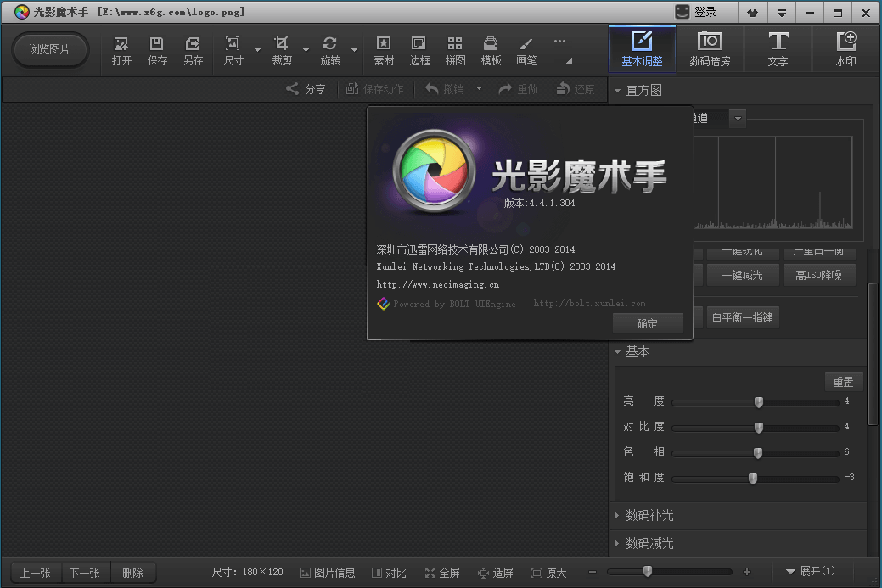Image resolution: width=882 pixels, height=588 pixels.
Task: Adjust the 色相 hue slider
Action: click(758, 452)
